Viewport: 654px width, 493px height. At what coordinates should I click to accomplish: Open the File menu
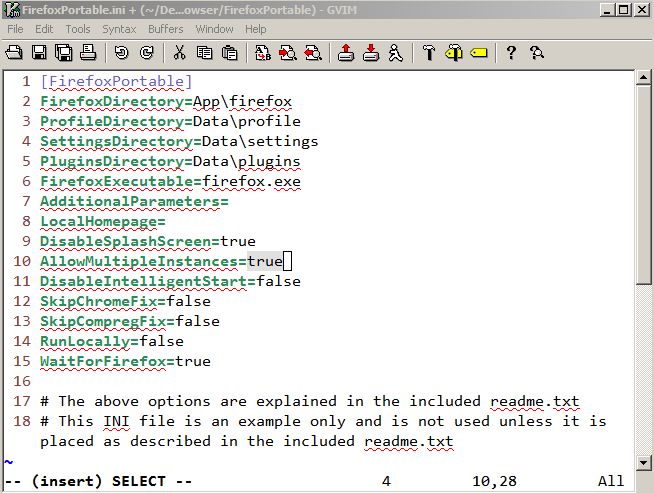(15, 29)
